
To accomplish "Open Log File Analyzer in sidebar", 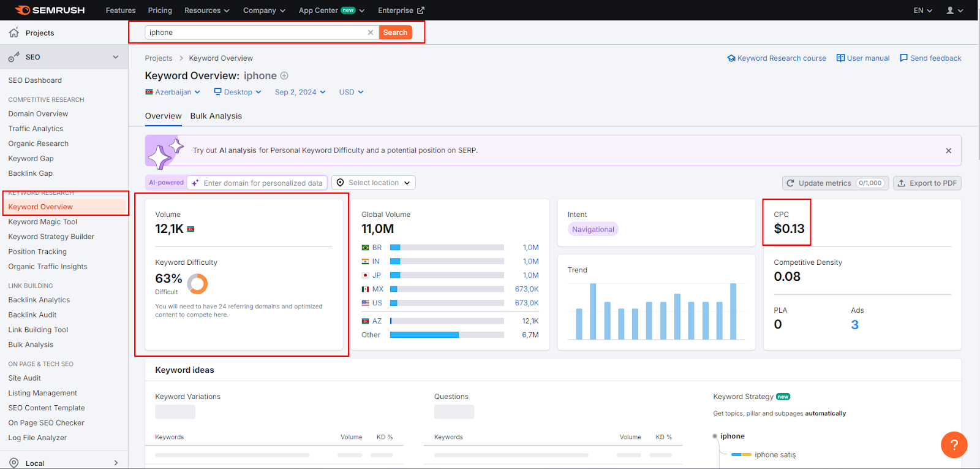I will 37,438.
